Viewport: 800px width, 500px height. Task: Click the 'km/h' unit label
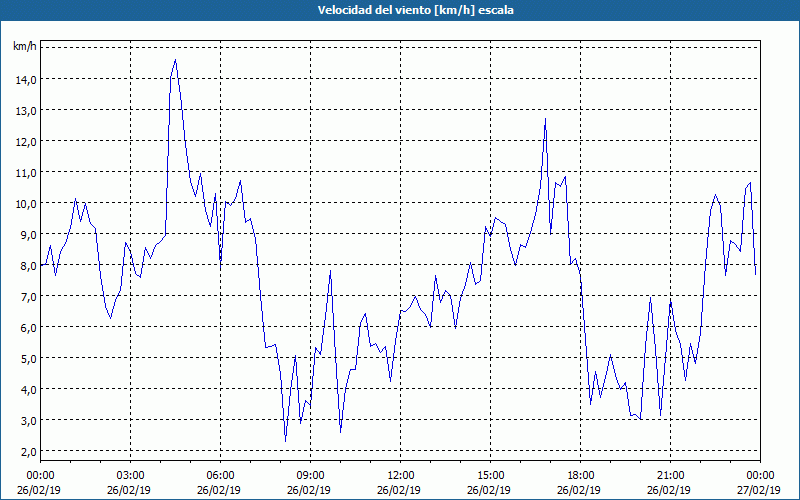click(24, 46)
